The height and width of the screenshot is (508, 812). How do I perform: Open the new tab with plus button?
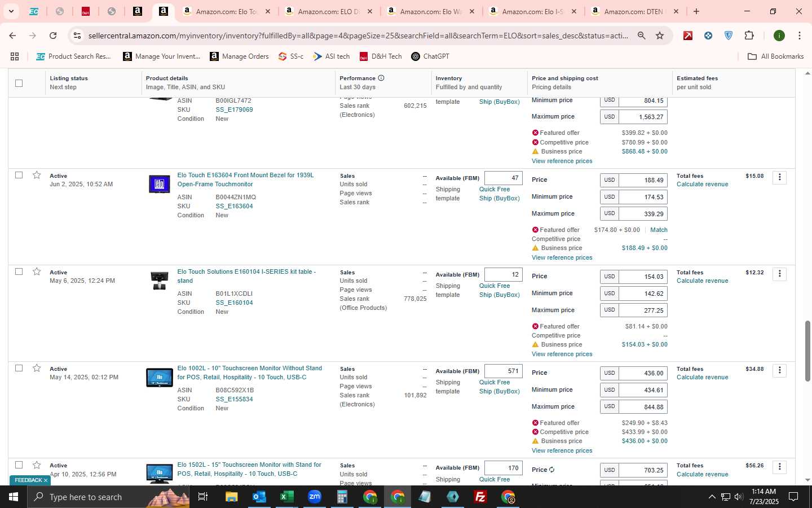coord(696,11)
